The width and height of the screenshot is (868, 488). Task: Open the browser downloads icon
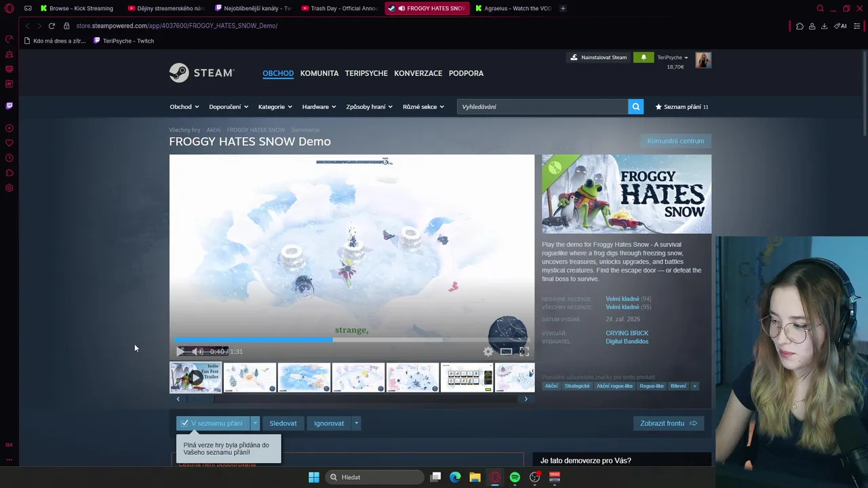click(x=824, y=26)
